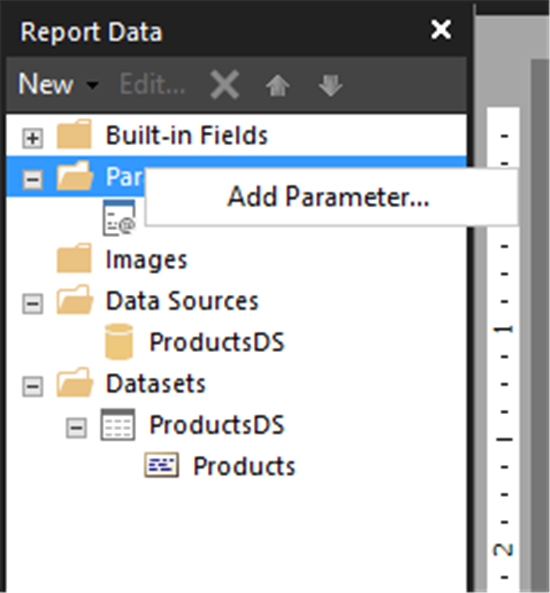Image resolution: width=550 pixels, height=593 pixels.
Task: Select ProductsDS under Data Sources
Action: pos(217,342)
